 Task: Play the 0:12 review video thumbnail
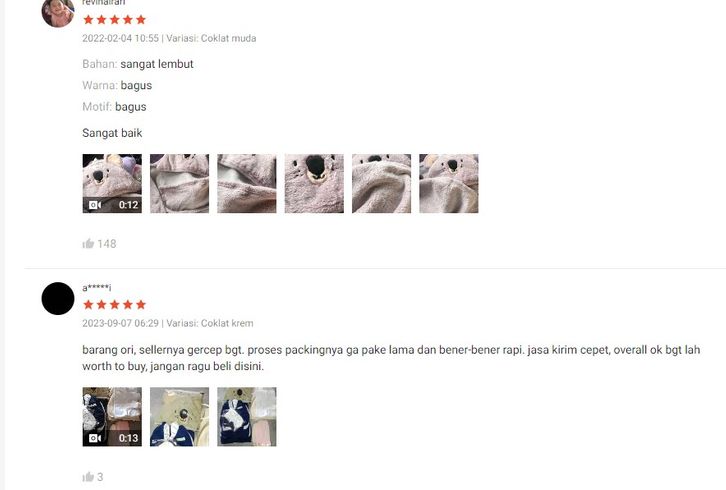tap(112, 183)
